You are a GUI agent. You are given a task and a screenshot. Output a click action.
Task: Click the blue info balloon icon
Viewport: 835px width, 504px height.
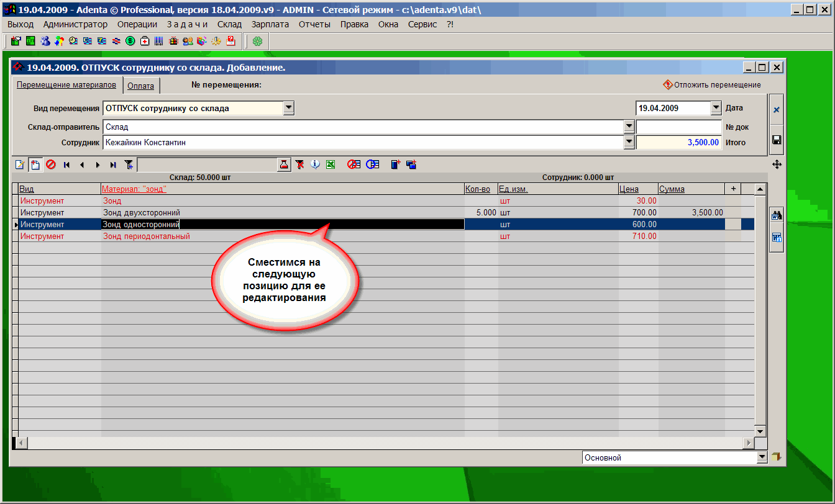coord(316,164)
